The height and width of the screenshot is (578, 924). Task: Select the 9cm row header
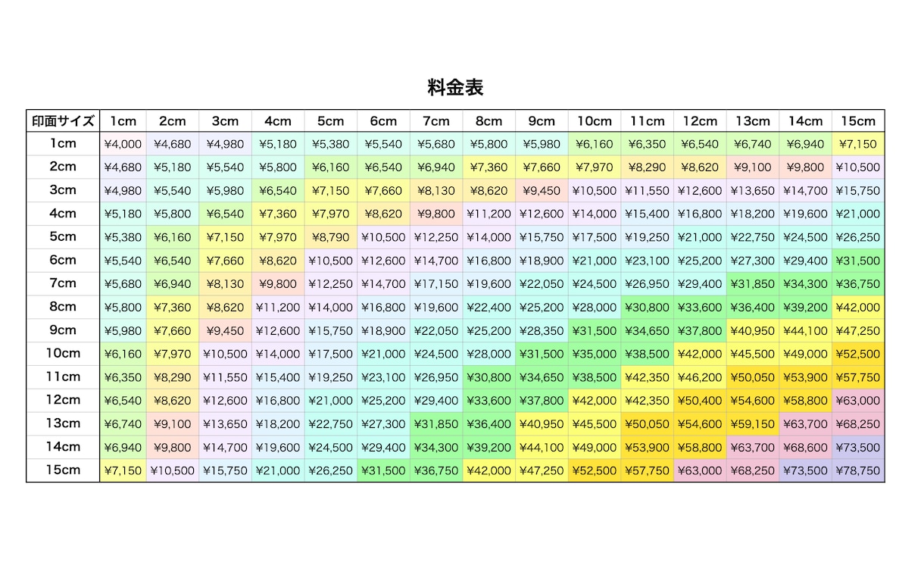[x=63, y=330]
